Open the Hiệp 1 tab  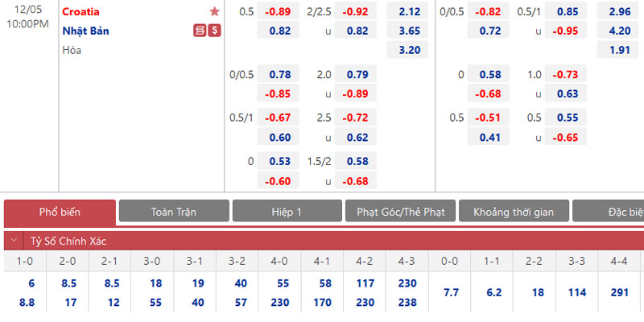click(x=287, y=212)
